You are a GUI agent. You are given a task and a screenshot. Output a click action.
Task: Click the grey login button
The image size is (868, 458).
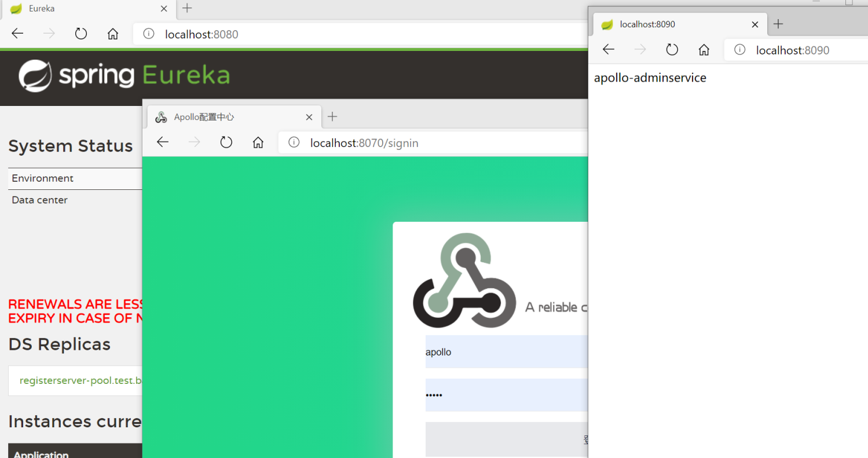click(507, 439)
